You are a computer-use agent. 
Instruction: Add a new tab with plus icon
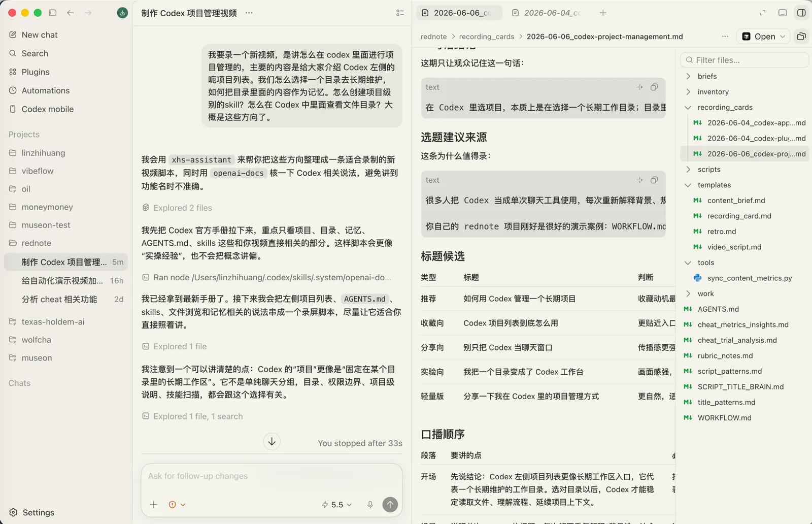(x=603, y=13)
